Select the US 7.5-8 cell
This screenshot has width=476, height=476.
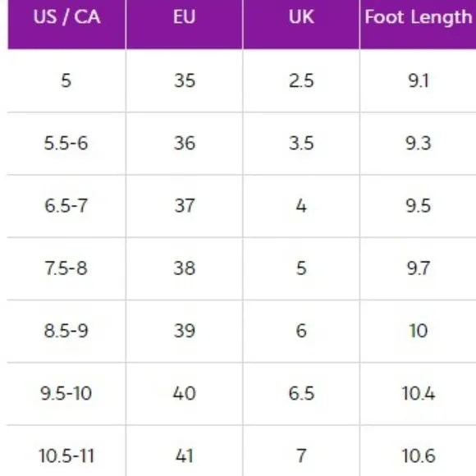66,268
